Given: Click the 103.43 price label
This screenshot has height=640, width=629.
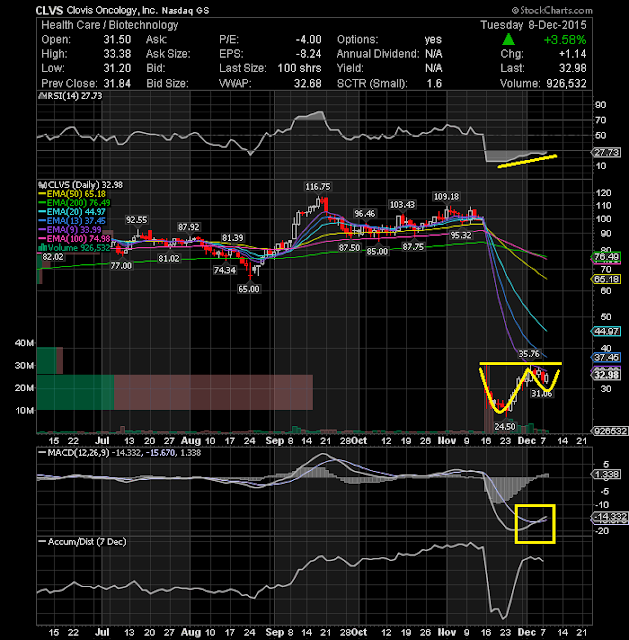Looking at the screenshot, I should pos(402,204).
